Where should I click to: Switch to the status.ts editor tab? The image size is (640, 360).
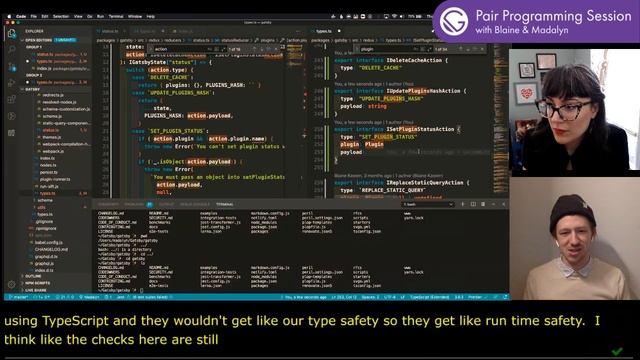tap(109, 31)
